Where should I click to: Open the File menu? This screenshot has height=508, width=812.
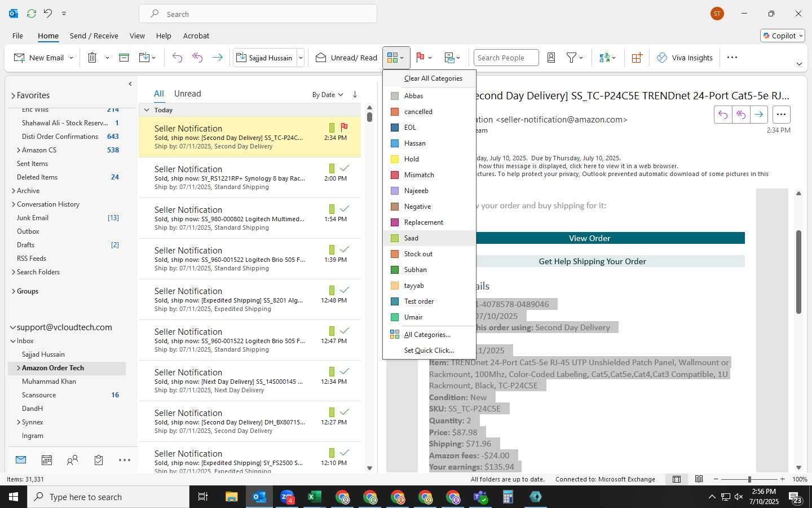click(18, 36)
